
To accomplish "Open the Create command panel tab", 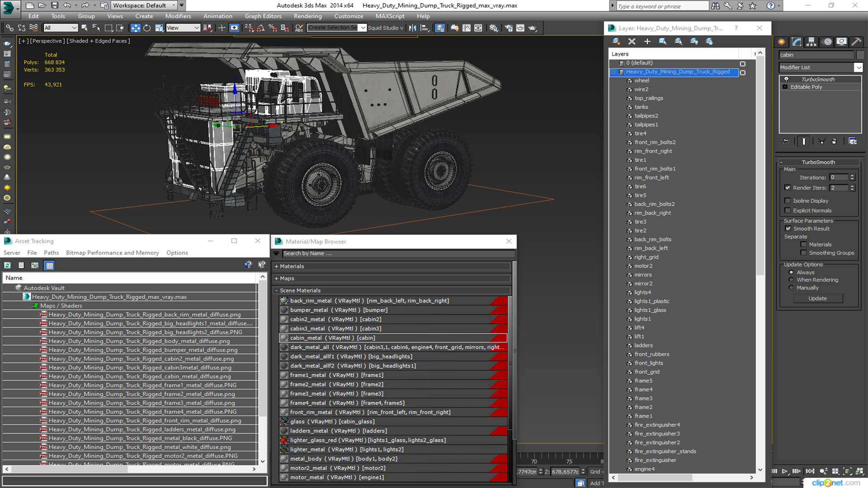I will coord(781,42).
